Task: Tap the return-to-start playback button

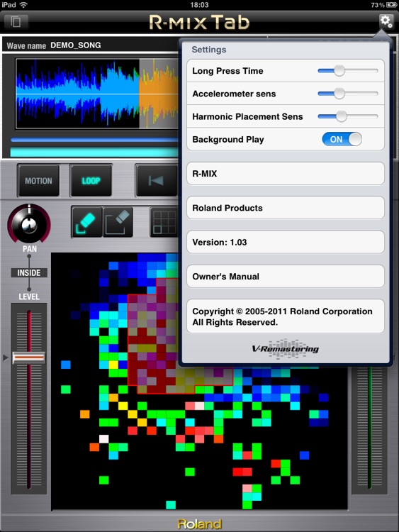Action: coord(157,180)
